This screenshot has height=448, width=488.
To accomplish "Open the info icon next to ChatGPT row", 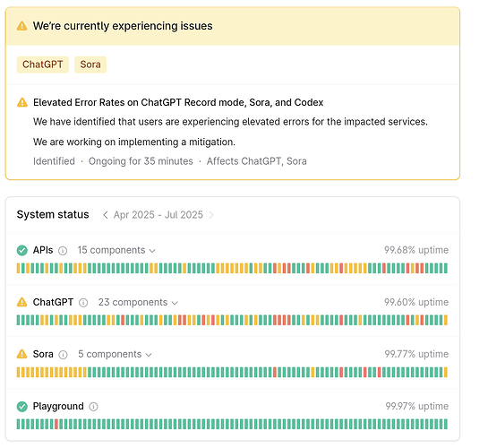I will [x=83, y=303].
